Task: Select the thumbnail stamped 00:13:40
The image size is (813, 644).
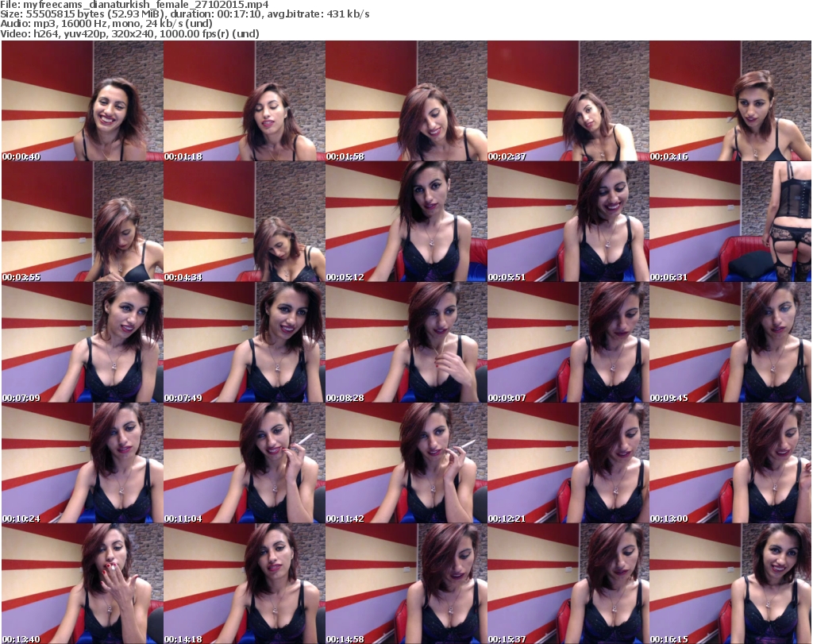Action: tap(83, 584)
